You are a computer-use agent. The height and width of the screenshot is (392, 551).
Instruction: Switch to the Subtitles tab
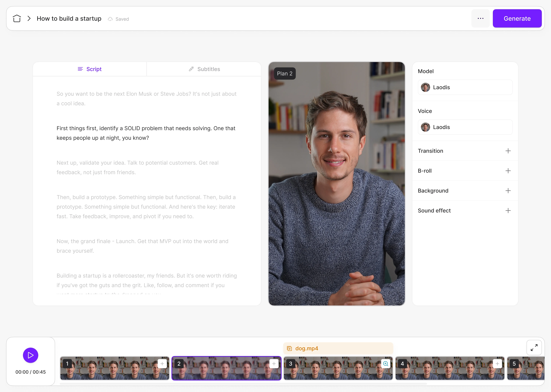(204, 69)
